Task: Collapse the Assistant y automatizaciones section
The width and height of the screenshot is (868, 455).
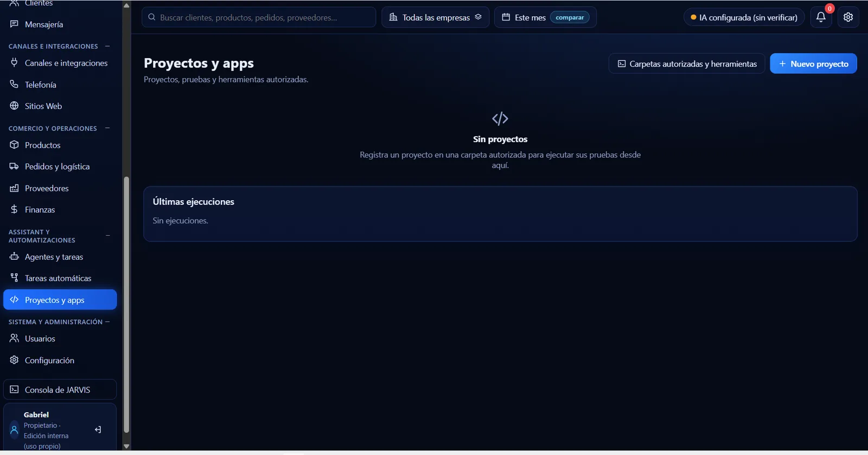Action: pos(107,236)
